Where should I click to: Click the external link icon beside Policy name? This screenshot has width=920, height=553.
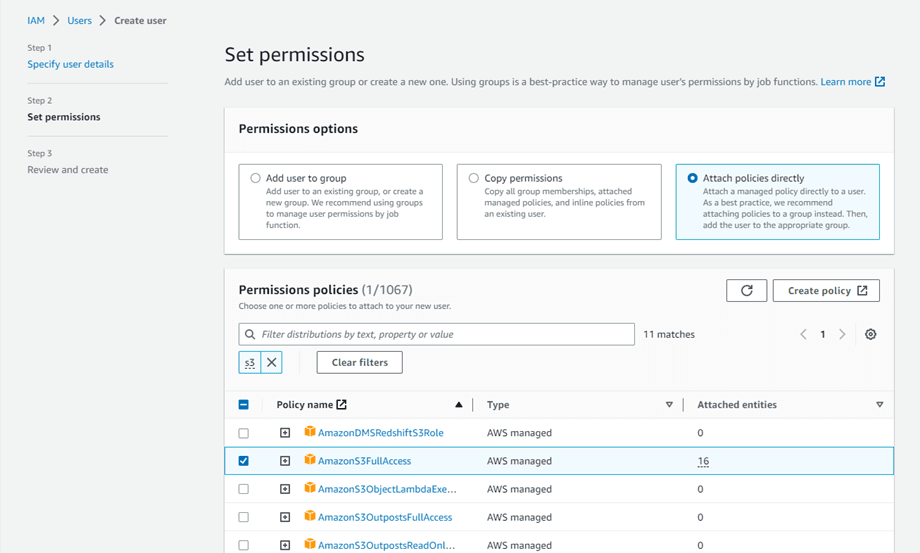point(342,405)
